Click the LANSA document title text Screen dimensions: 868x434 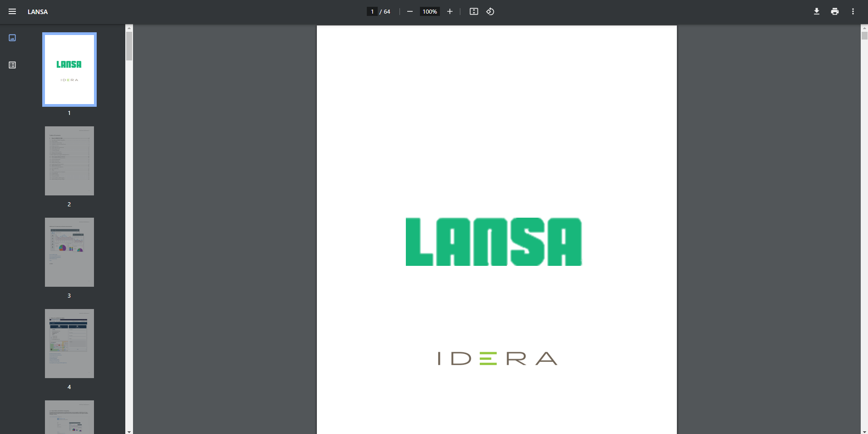point(38,12)
